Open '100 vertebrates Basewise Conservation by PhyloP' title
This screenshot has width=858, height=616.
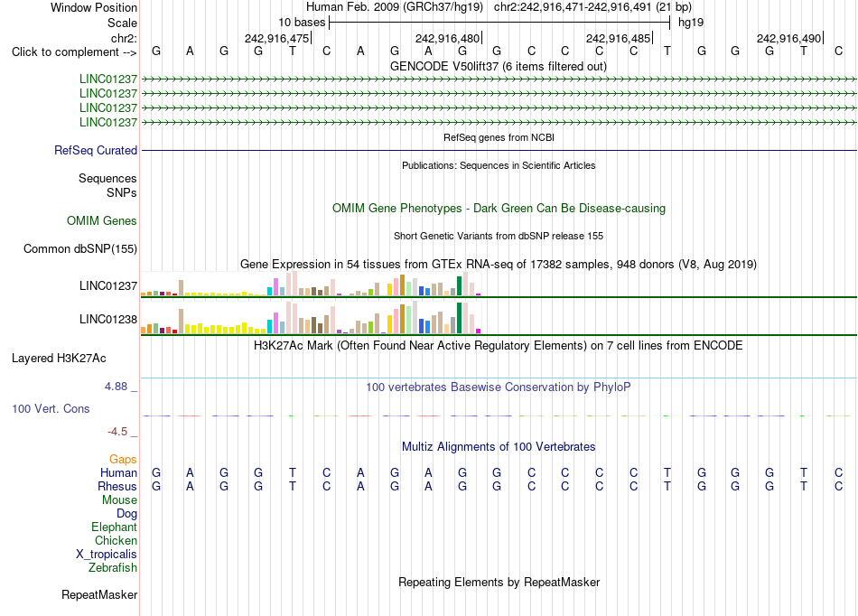click(x=499, y=387)
